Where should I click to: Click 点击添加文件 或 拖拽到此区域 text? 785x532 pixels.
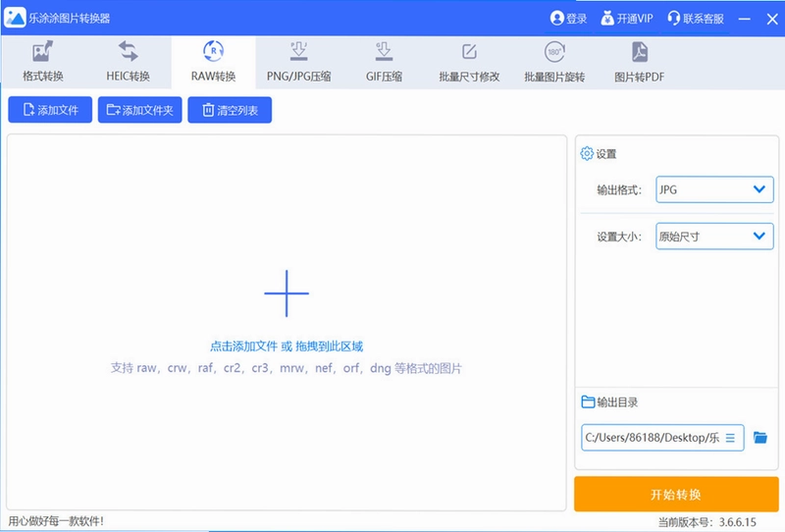coord(287,346)
